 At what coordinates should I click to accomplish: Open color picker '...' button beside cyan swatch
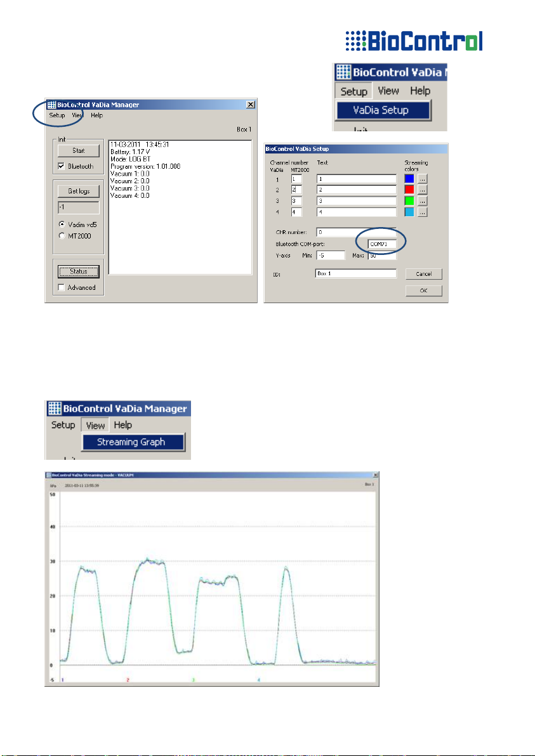(423, 212)
